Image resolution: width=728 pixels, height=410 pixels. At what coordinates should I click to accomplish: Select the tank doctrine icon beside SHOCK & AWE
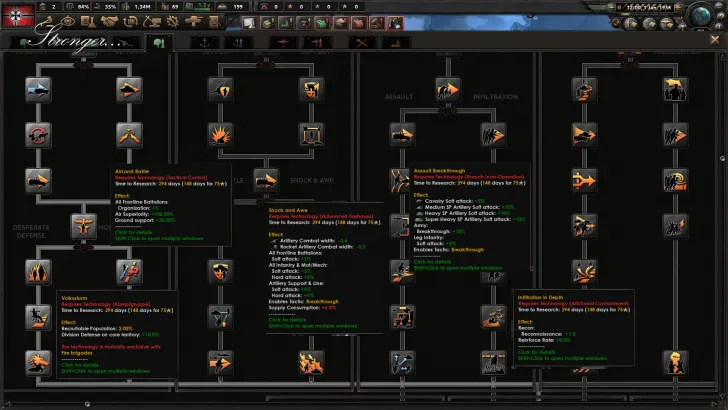click(266, 181)
